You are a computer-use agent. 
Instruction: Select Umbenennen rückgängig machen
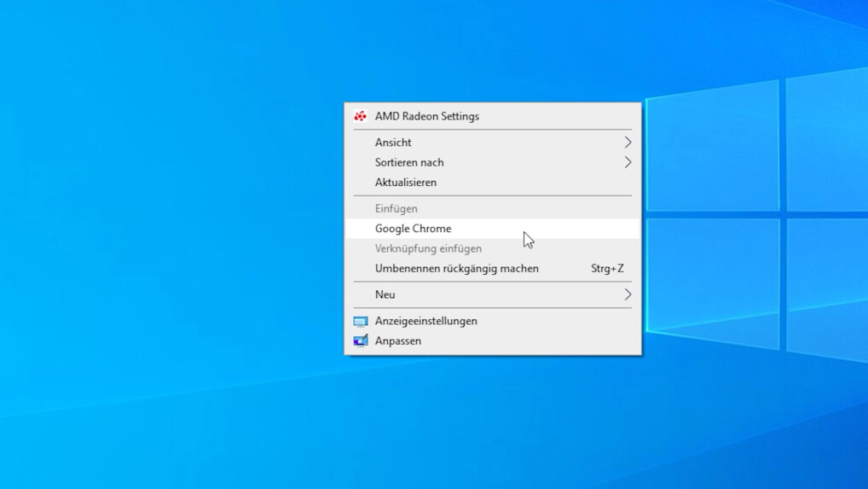pyautogui.click(x=457, y=269)
